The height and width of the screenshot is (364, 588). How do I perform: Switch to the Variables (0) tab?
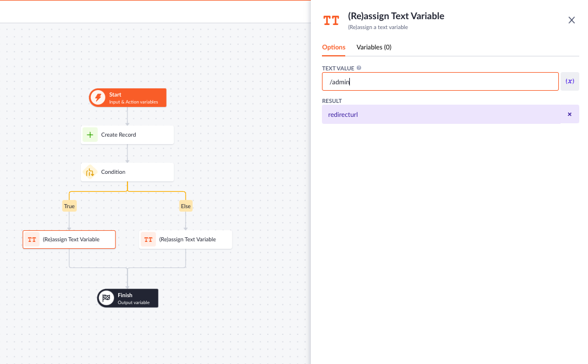coord(374,47)
